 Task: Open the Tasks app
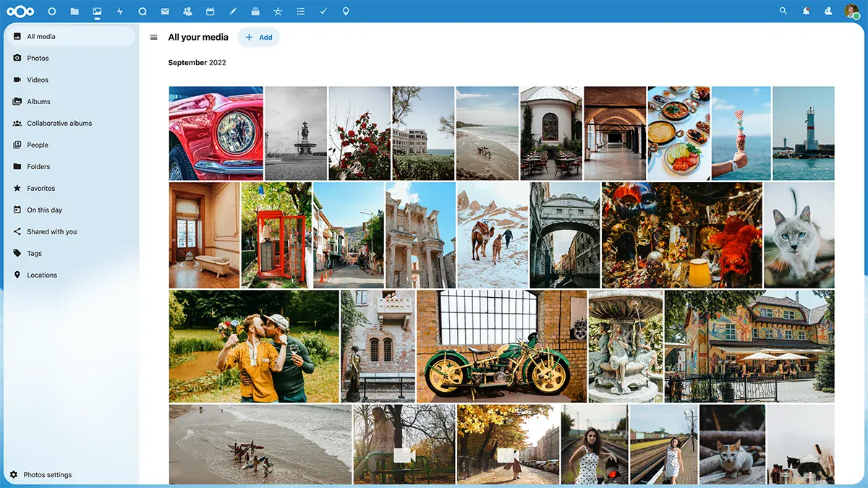point(323,11)
